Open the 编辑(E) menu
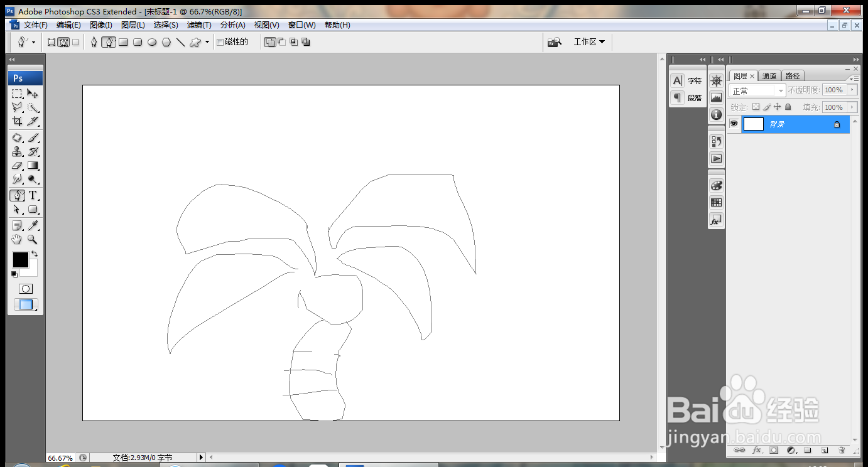The width and height of the screenshot is (868, 467). [68, 25]
